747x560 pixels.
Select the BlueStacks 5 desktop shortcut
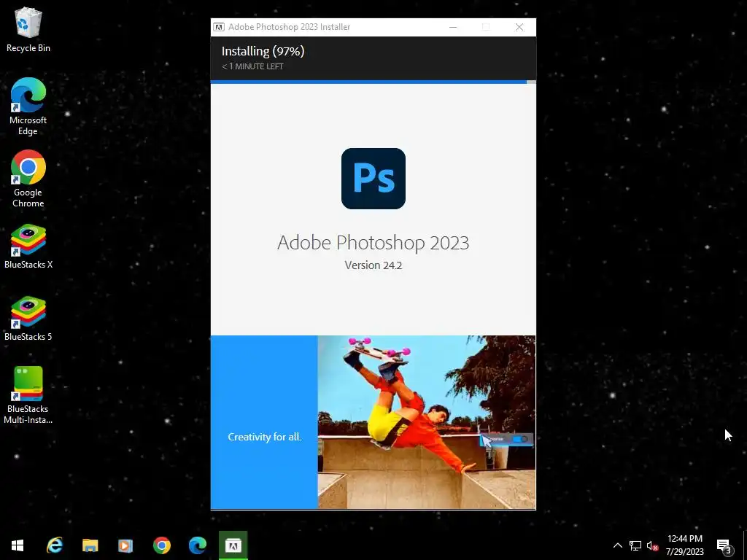point(28,319)
